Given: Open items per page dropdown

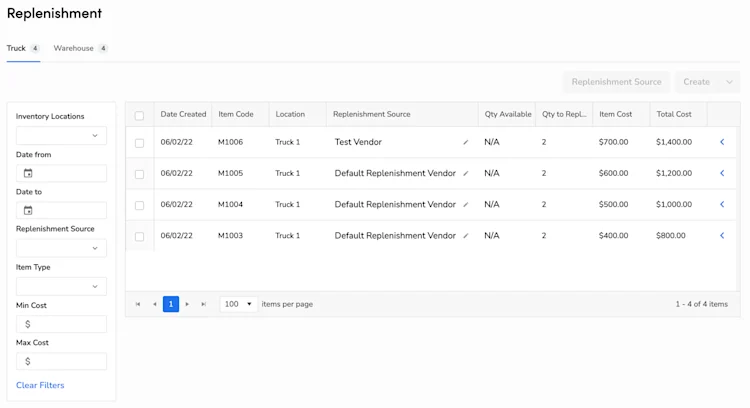Looking at the screenshot, I should pos(238,304).
